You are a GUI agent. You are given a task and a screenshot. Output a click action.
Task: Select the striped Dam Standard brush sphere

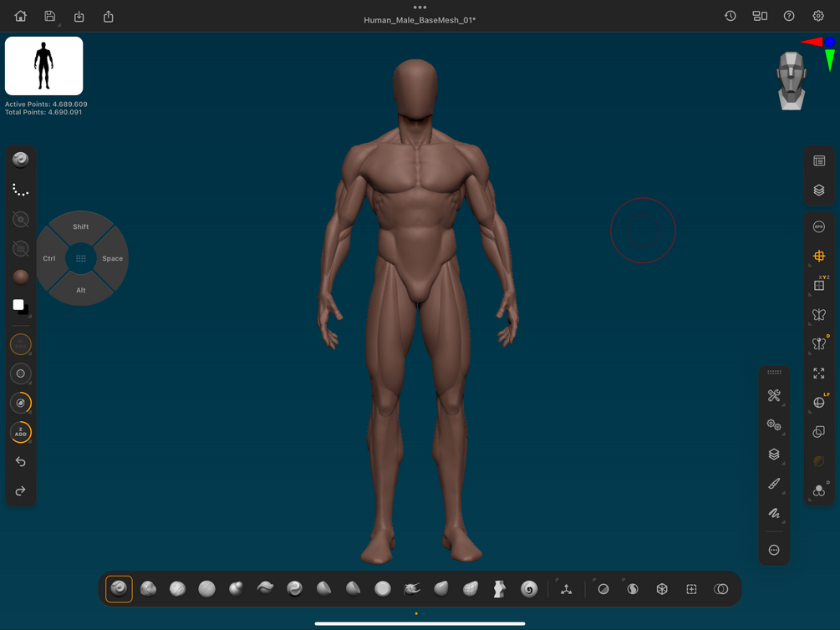coord(206,589)
